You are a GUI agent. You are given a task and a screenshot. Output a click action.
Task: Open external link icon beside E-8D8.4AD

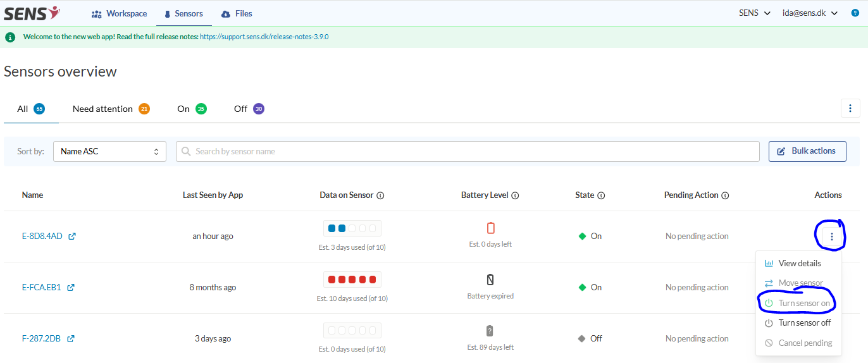pyautogui.click(x=72, y=237)
